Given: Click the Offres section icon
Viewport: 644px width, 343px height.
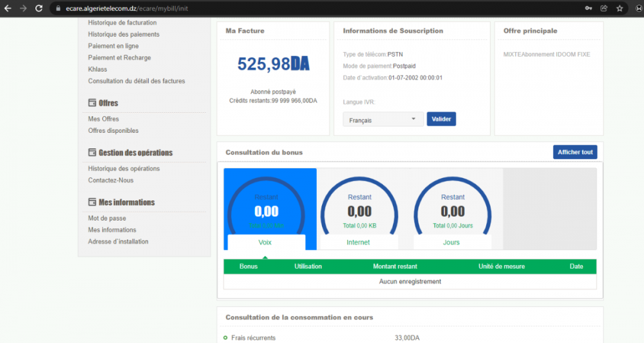Looking at the screenshot, I should coord(92,103).
